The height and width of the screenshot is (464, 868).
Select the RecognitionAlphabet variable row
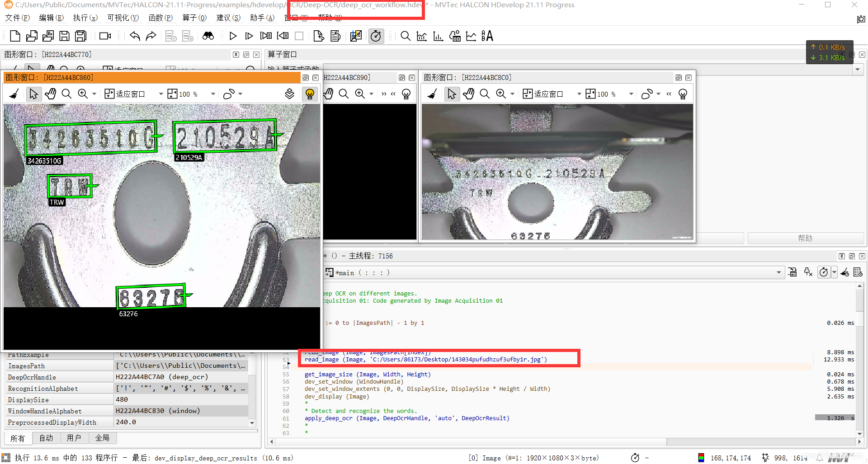click(127, 388)
